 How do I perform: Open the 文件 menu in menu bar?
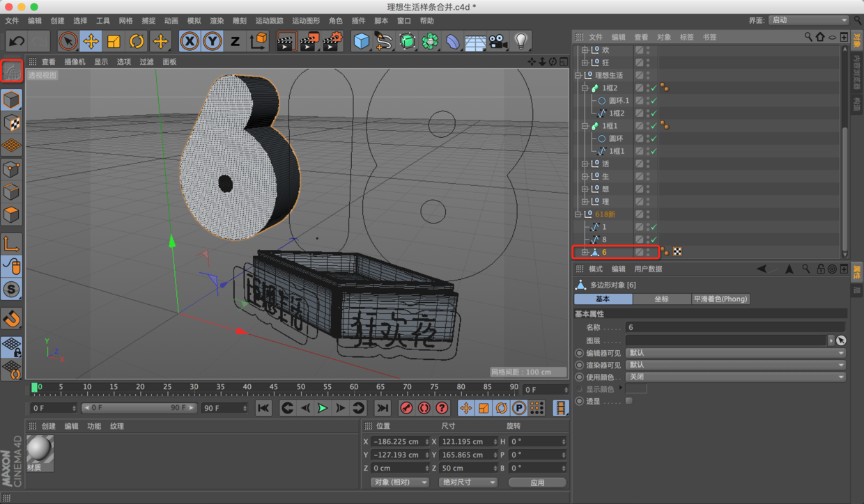[x=13, y=21]
